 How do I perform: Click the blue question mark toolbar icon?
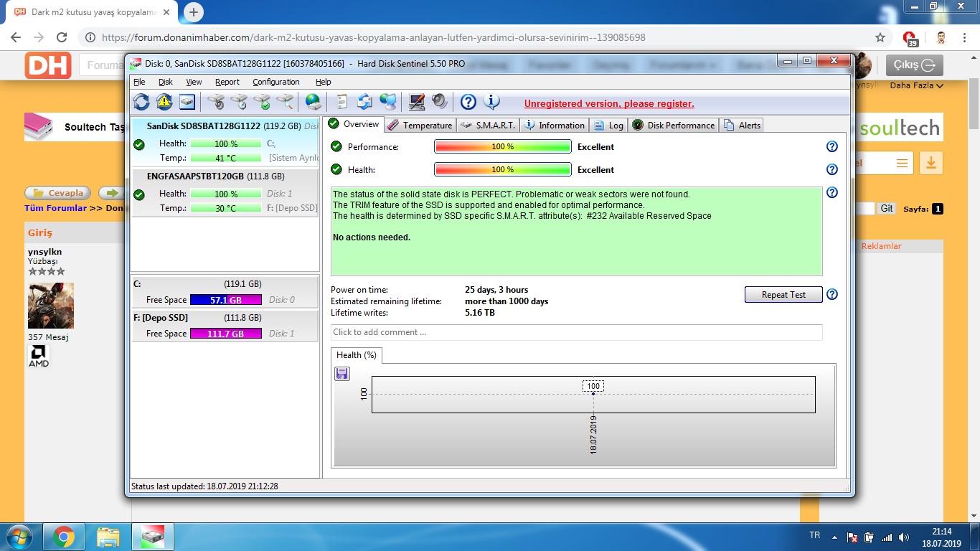tap(468, 102)
